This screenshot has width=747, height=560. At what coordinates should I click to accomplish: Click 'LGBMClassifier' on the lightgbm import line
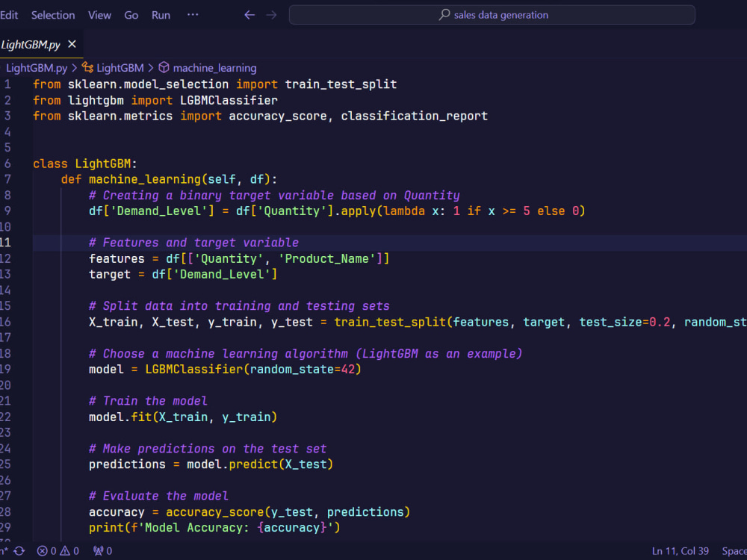coord(229,101)
